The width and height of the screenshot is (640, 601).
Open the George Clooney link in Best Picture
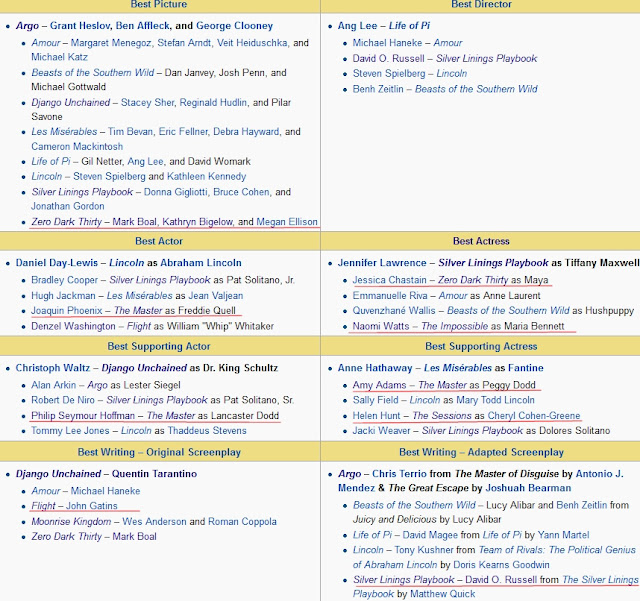point(234,26)
